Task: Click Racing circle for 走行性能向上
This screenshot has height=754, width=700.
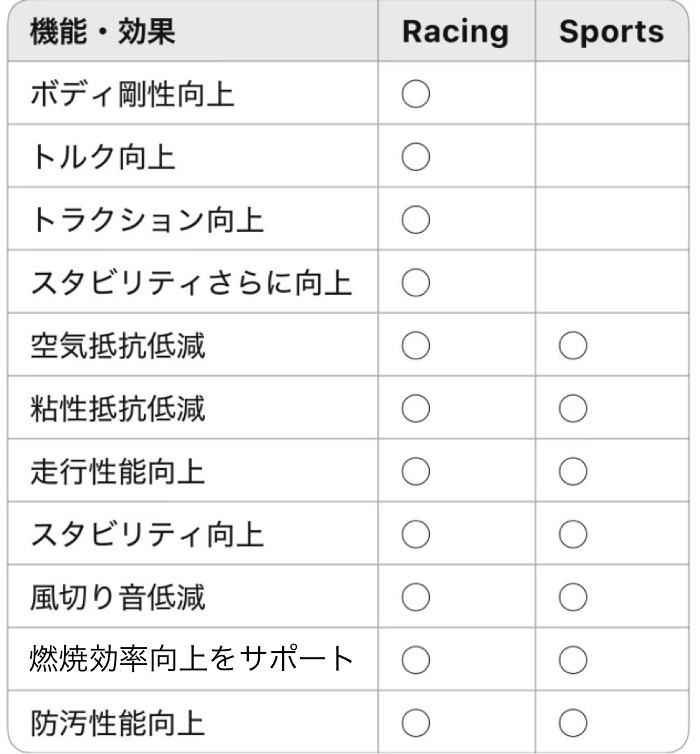Action: (x=415, y=471)
